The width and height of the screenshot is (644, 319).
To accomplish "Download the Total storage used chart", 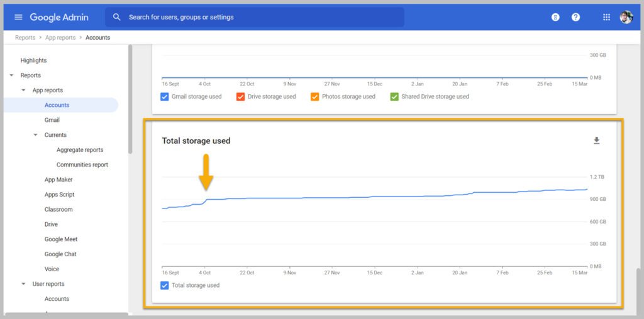I will (597, 141).
